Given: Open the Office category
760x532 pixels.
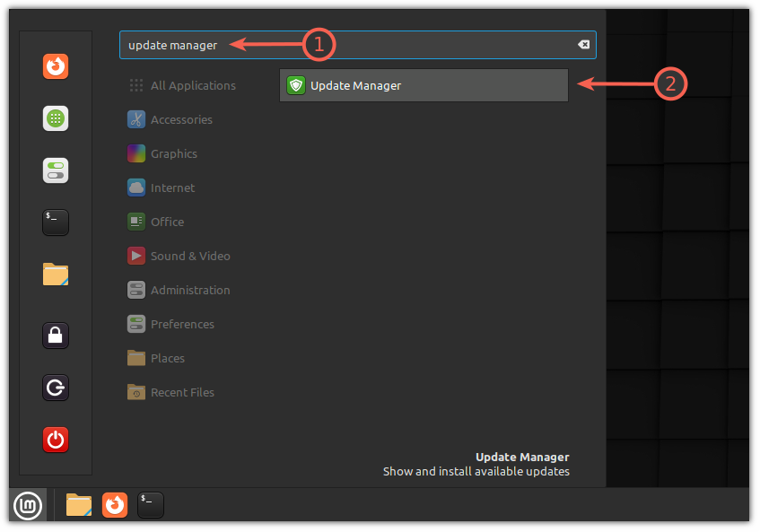Looking at the screenshot, I should pos(156,222).
